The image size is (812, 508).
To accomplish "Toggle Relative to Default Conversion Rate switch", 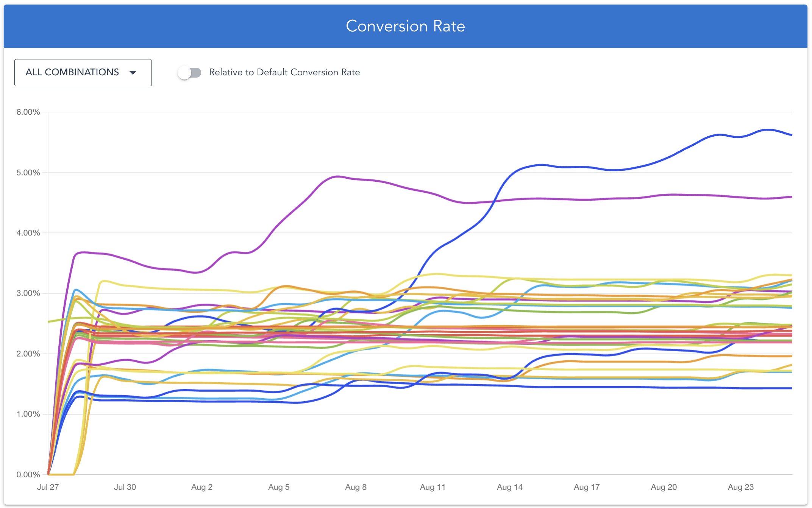I will tap(189, 72).
